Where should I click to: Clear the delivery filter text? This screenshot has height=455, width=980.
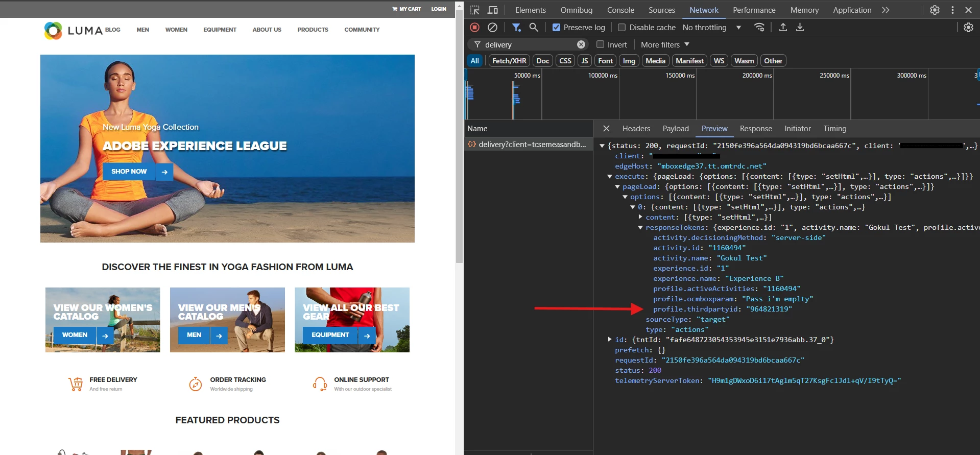click(x=581, y=44)
